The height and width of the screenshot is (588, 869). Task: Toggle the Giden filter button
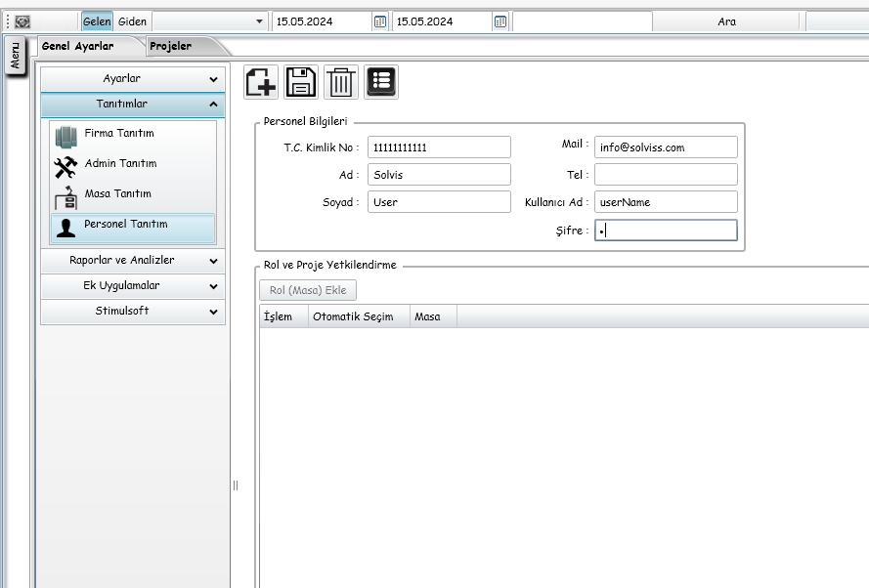pos(133,21)
